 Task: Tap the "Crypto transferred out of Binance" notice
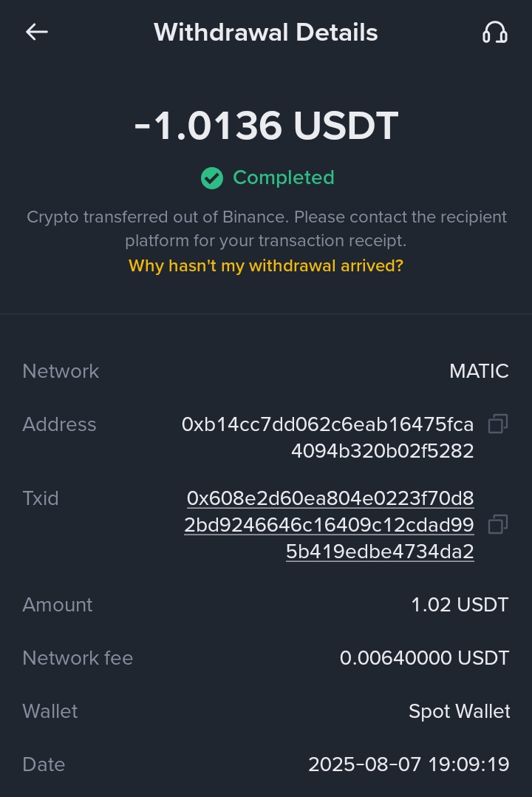[x=266, y=228]
